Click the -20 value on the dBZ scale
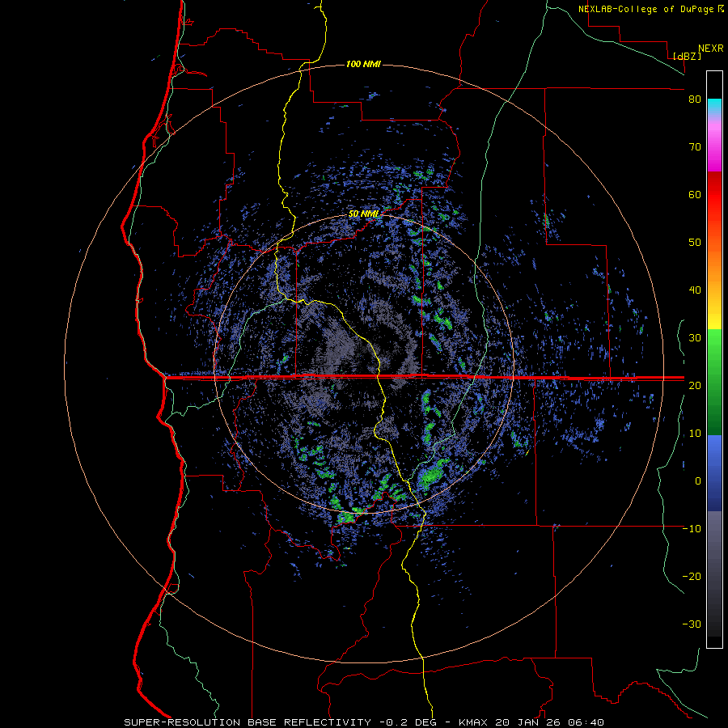Screen dimensions: 728x728 [692, 577]
